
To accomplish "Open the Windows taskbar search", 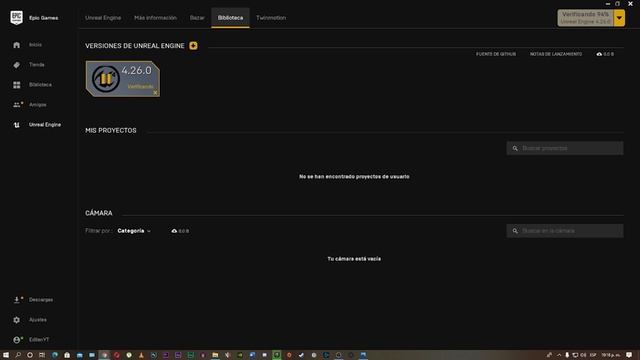I will [18, 355].
